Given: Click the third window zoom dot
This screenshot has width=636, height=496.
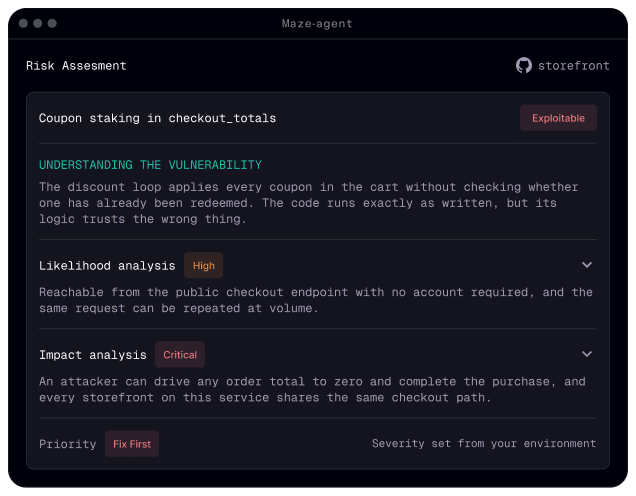Looking at the screenshot, I should [52, 24].
